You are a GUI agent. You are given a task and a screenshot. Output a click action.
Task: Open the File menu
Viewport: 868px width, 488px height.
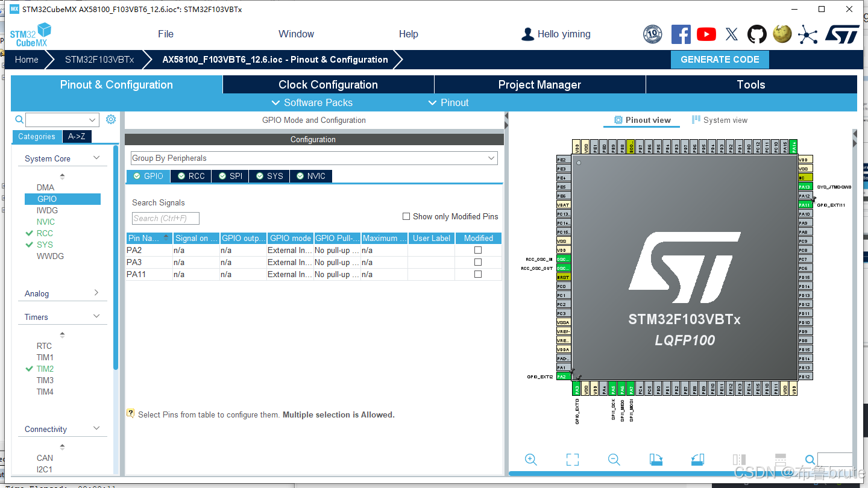tap(166, 34)
